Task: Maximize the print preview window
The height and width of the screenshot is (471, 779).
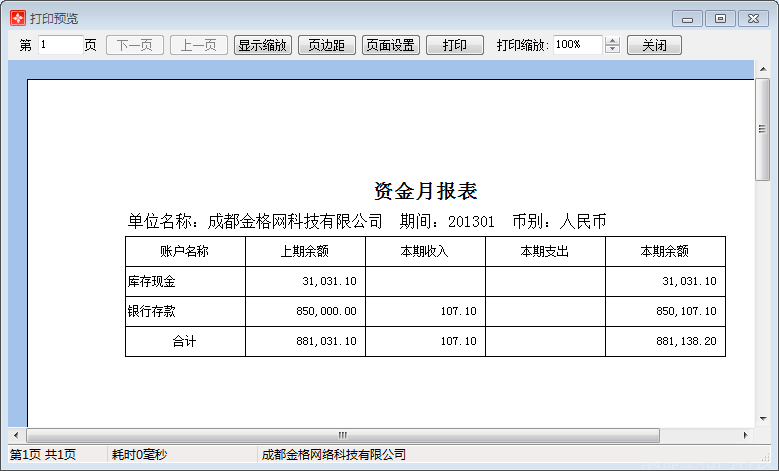Action: (x=719, y=18)
